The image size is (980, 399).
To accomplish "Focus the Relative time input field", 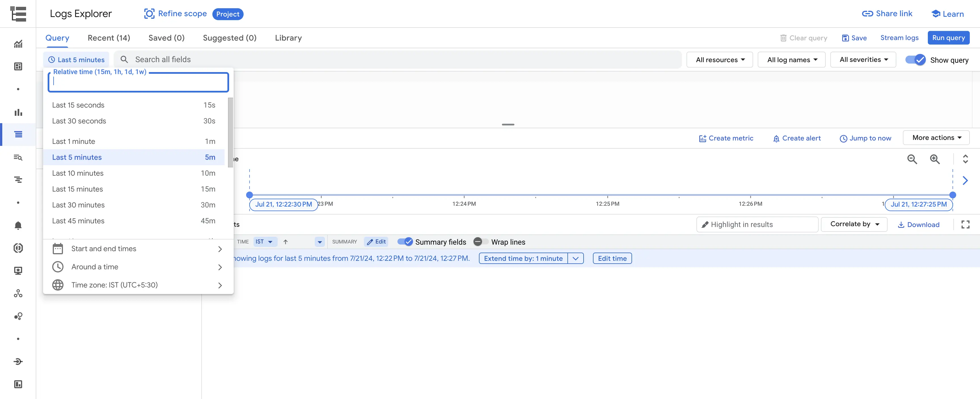I will tap(138, 82).
